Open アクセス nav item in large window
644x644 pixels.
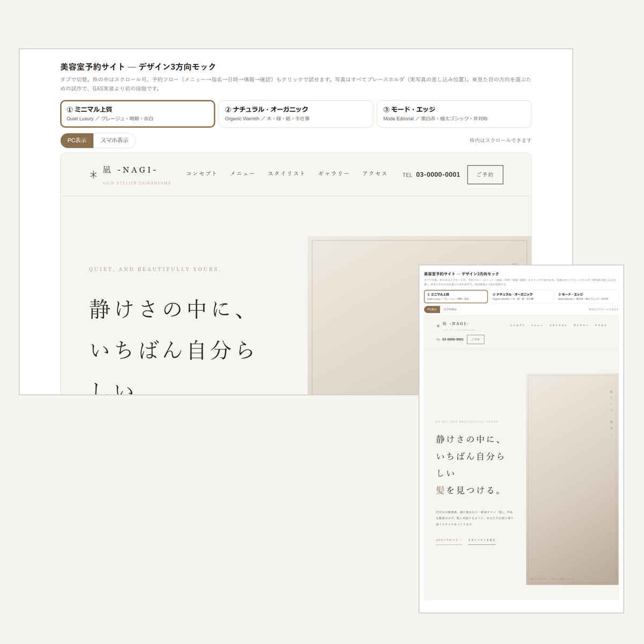(375, 173)
